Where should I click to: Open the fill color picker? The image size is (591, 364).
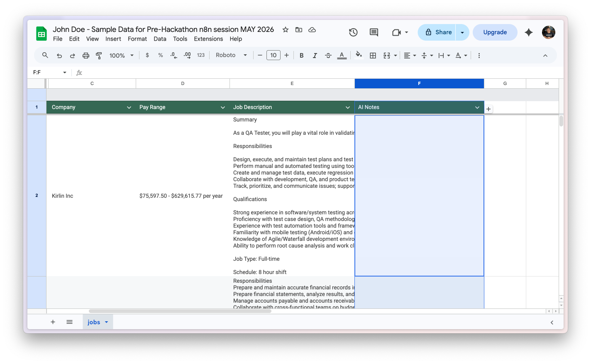tap(359, 55)
